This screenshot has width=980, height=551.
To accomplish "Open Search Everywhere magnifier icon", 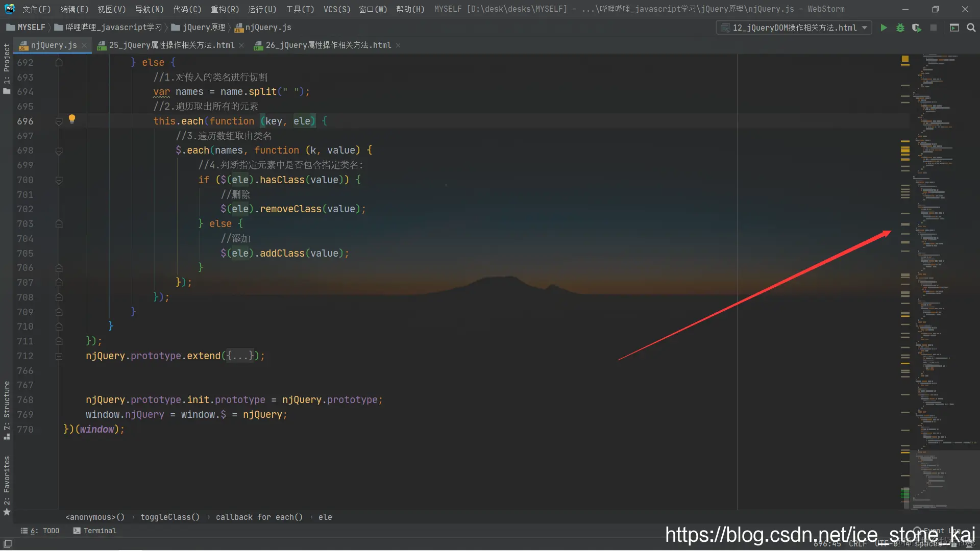I will (971, 28).
